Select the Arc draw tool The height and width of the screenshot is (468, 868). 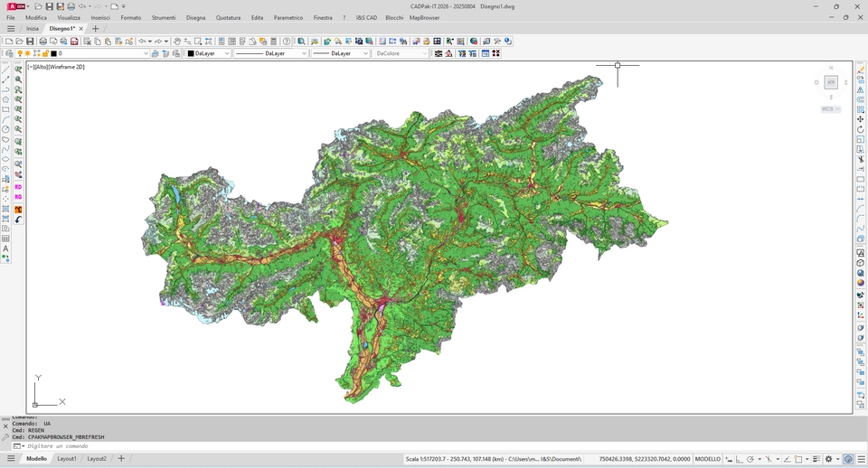point(5,119)
